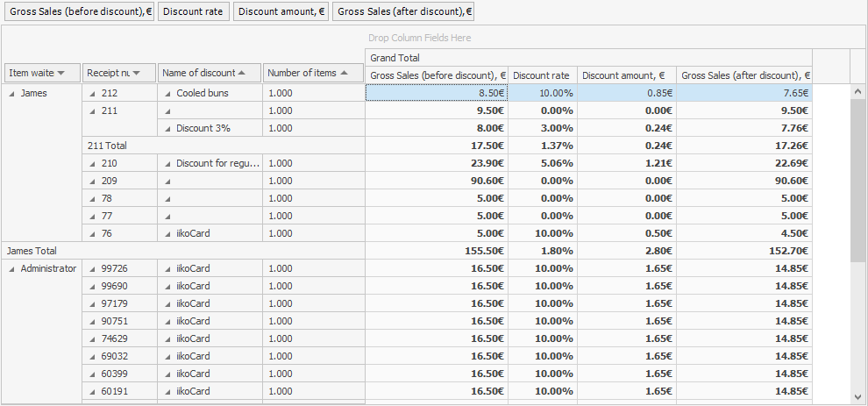Viewport: 868px width, 406px height.
Task: Click the scroll up arrow of vertical scrollbar
Action: click(x=858, y=91)
